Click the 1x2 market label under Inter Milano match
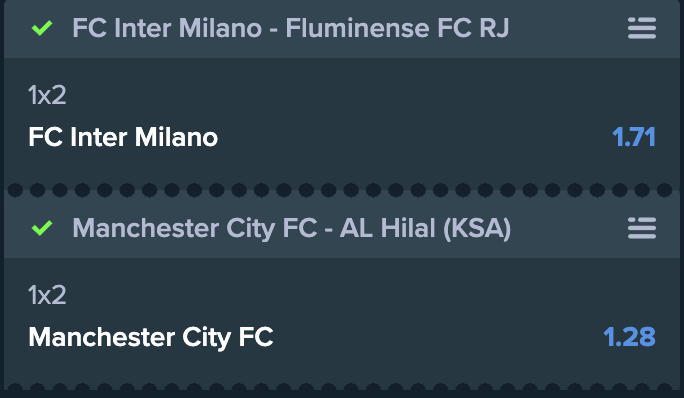The width and height of the screenshot is (684, 398). [47, 95]
